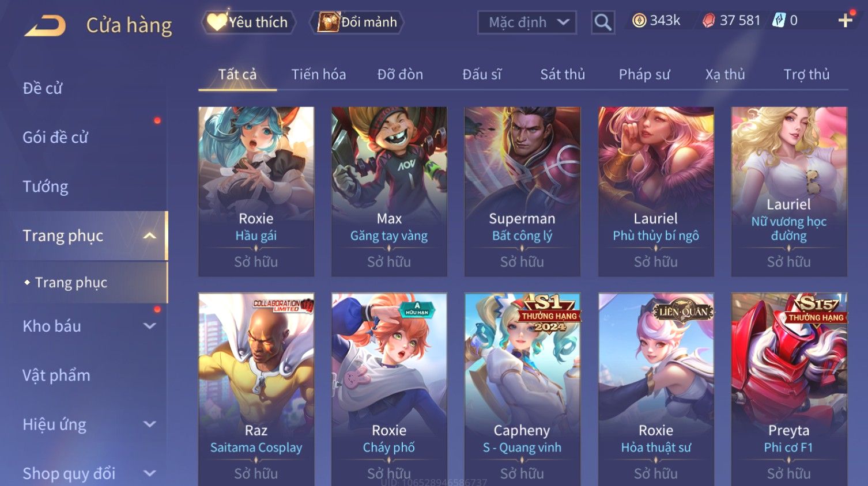Open the Mặc định sort dropdown
Screen dimensions: 868x486
pyautogui.click(x=527, y=22)
